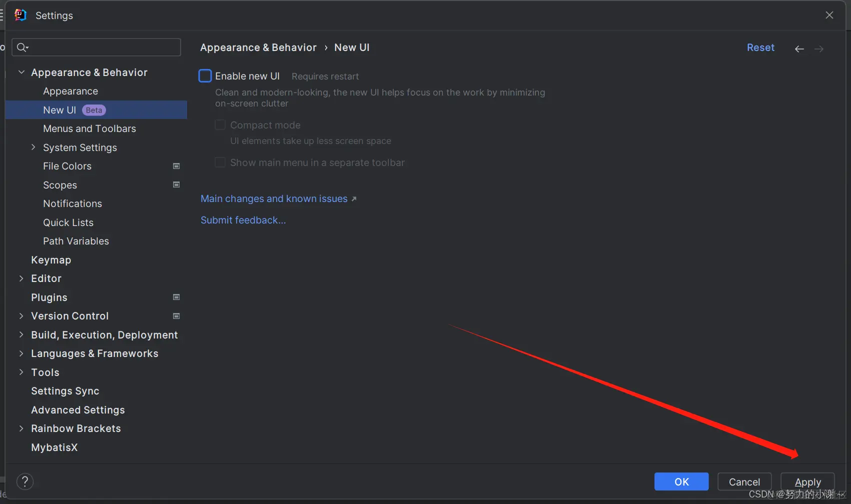This screenshot has height=504, width=851.
Task: Open Keymap settings
Action: [51, 260]
